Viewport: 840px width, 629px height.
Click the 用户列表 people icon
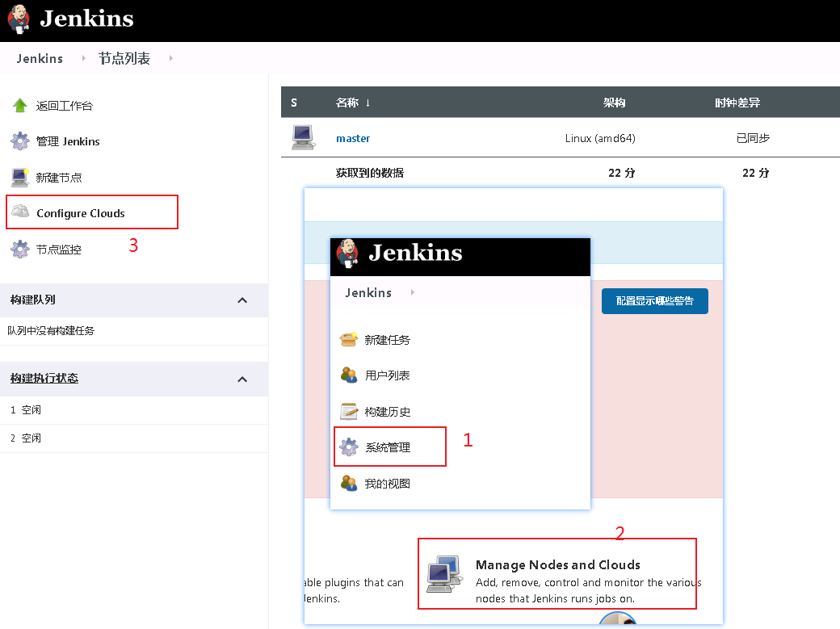click(349, 375)
